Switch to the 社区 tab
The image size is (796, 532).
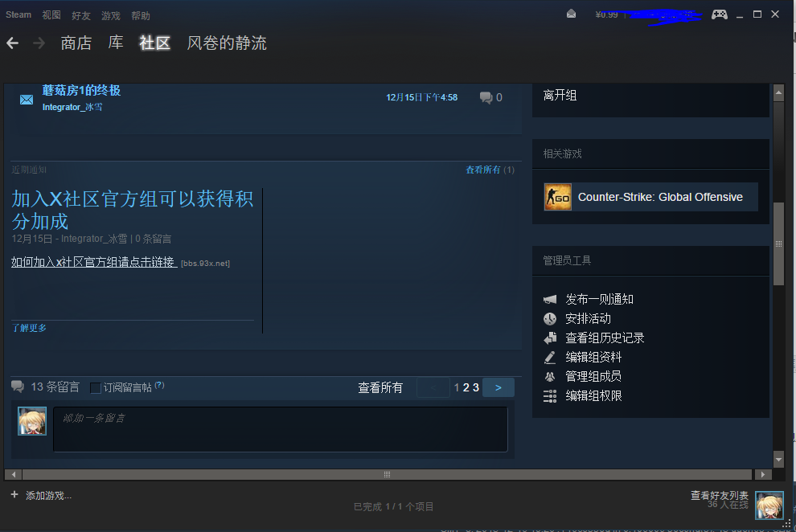coord(154,43)
